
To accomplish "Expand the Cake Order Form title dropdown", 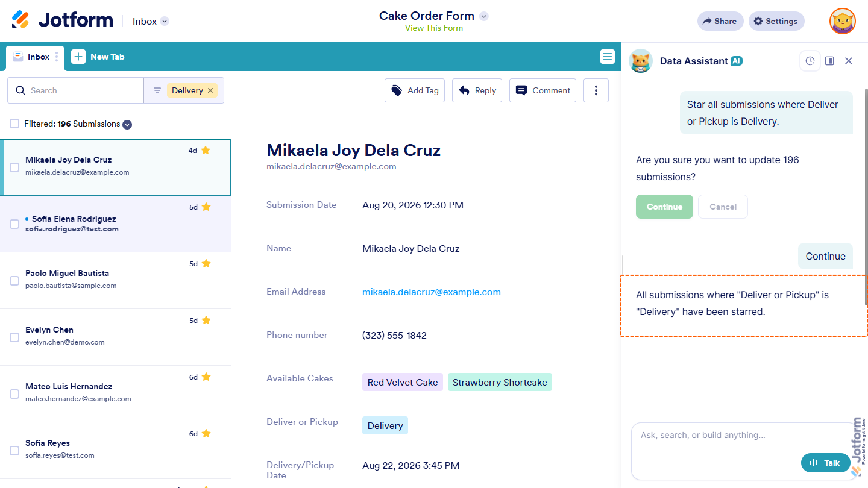I will point(483,16).
